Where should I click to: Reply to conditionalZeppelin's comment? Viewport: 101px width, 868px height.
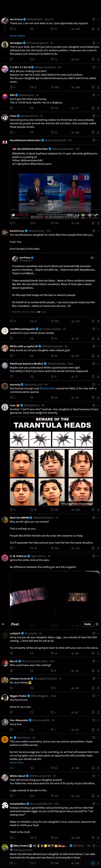pyautogui.click(x=12, y=338)
